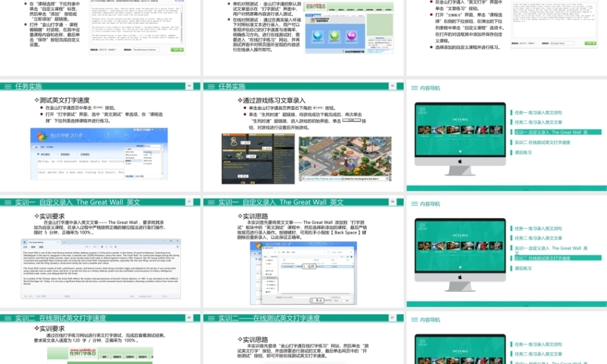
Task: Click the menu icon beside 实训一 on the 实训思路 slide
Action: click(x=211, y=202)
